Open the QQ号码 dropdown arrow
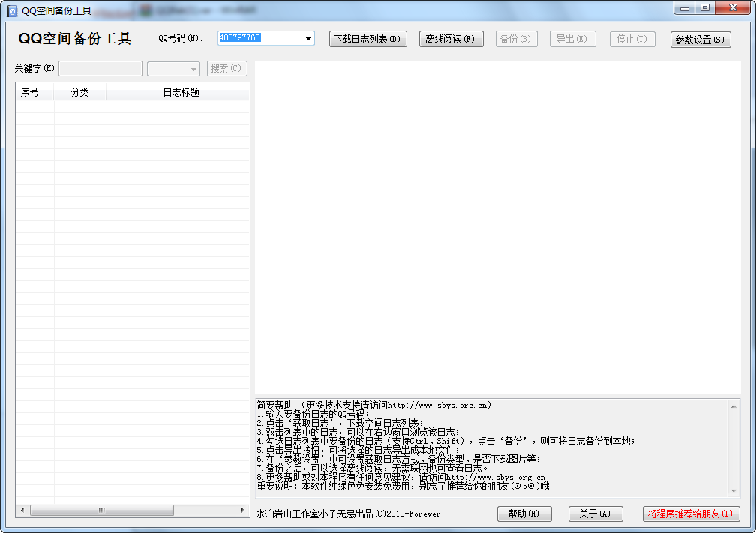 click(308, 38)
